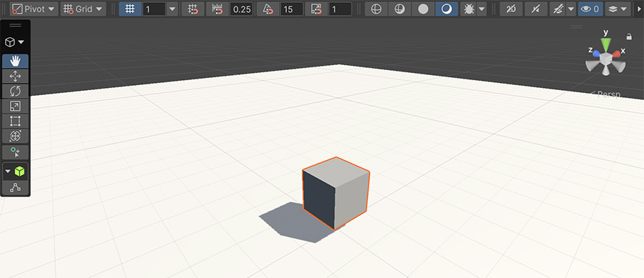Open the scene effects dropdown arrow
The width and height of the screenshot is (644, 278).
pos(571,9)
